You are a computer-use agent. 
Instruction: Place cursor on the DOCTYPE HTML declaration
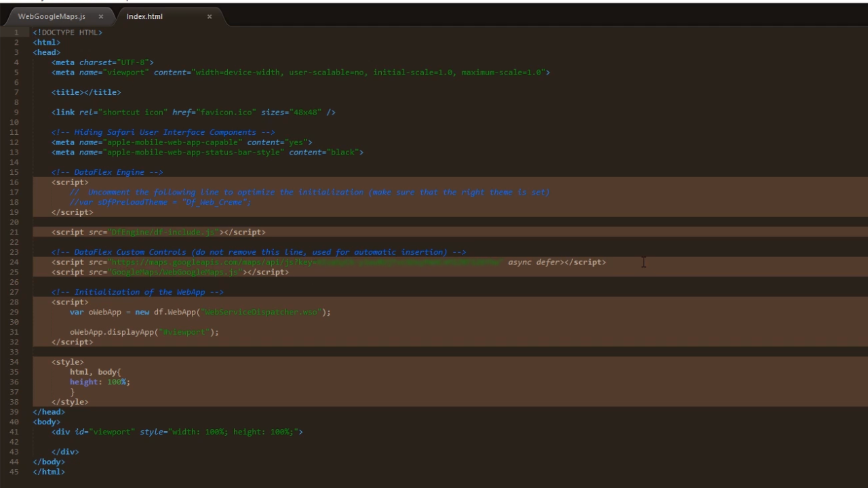pyautogui.click(x=67, y=33)
